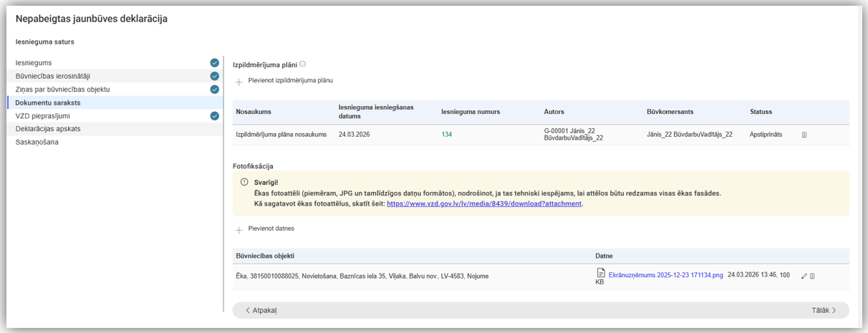Click the plus icon for Pievienot datnes
868x333 pixels.
[x=239, y=229]
